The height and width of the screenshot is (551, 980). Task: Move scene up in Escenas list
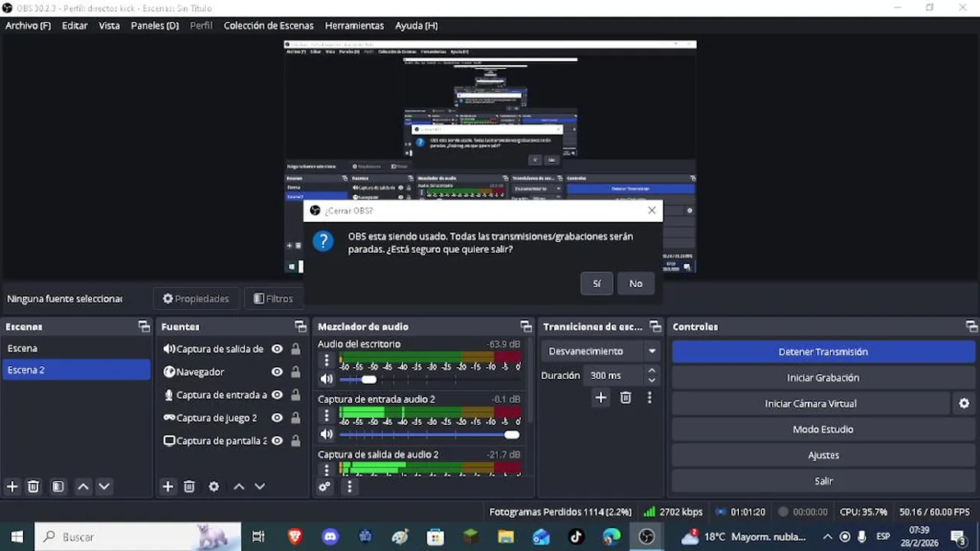click(83, 486)
